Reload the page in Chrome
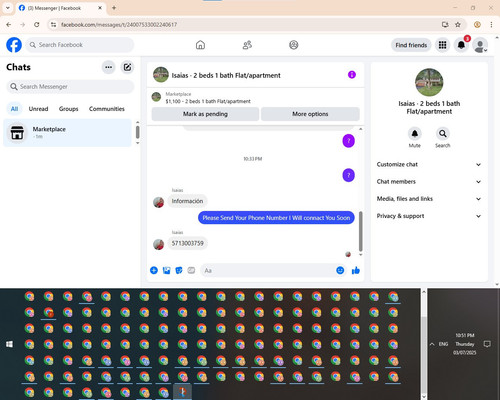Viewport: 500px width, 400px height. (37, 24)
